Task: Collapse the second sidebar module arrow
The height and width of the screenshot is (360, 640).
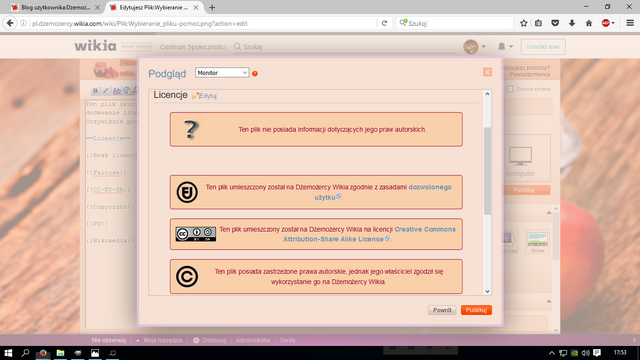Action: click(549, 301)
